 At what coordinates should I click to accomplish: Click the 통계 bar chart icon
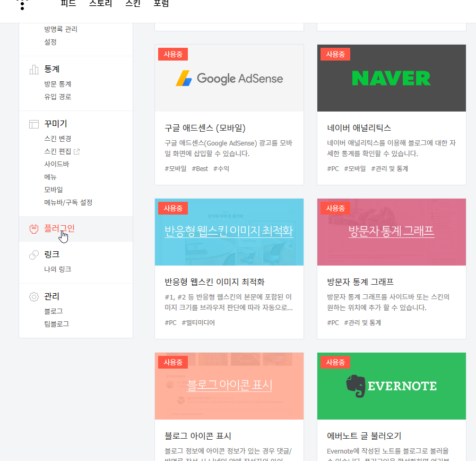coord(33,70)
